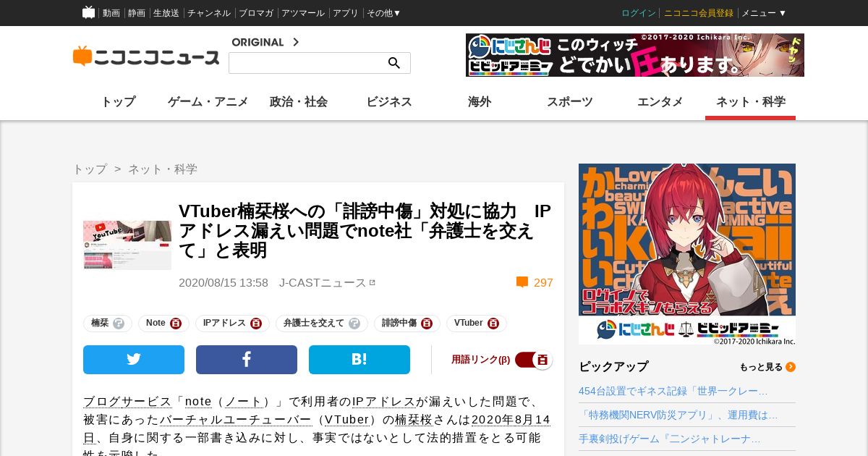Click dictionary icon beside IPアドレス tag
This screenshot has height=456, width=868.
coord(256,324)
